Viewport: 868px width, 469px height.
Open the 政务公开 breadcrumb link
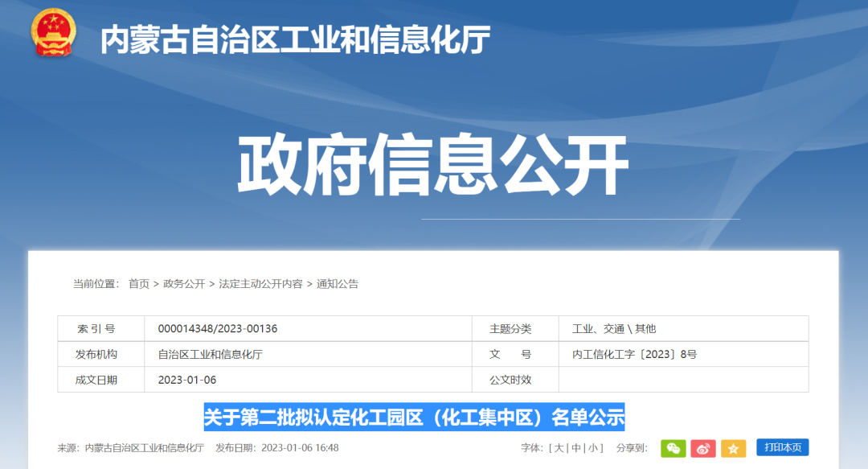pos(184,284)
